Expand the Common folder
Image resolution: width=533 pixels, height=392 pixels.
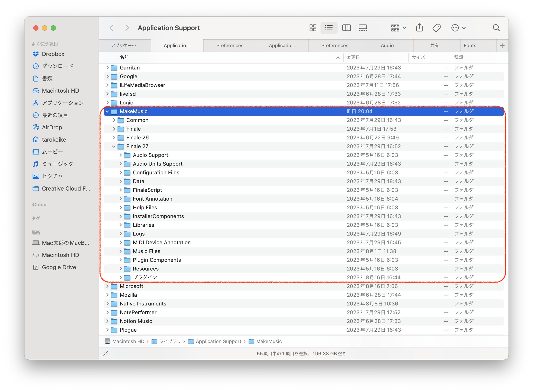[114, 120]
